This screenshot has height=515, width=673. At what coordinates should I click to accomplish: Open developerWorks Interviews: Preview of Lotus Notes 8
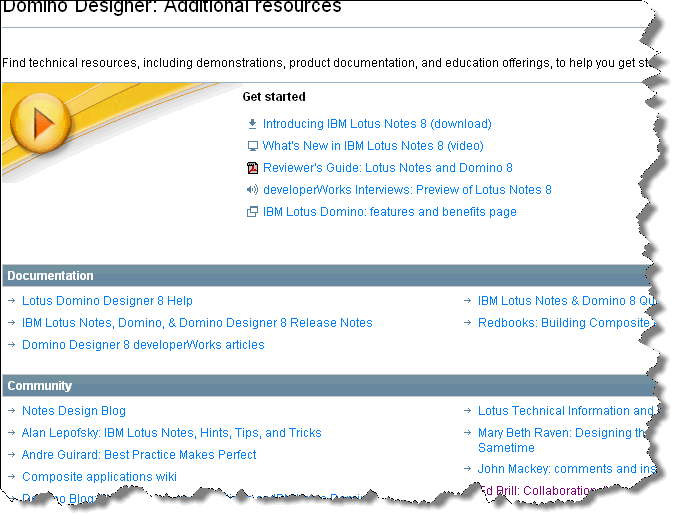[407, 190]
